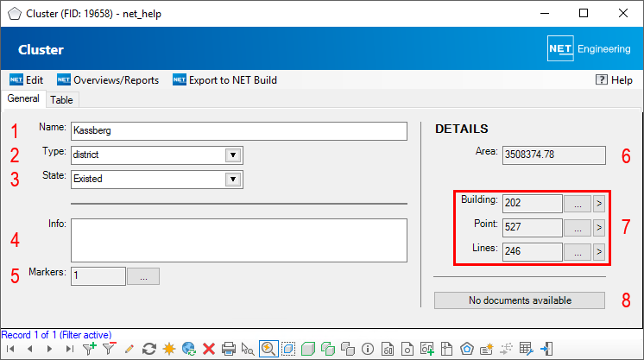Expand Building arrow button
This screenshot has width=644, height=360.
[x=599, y=204]
